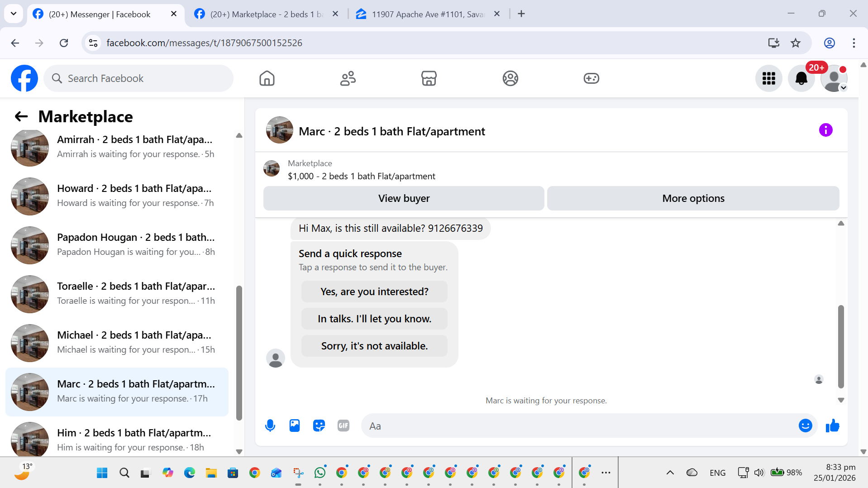
Task: Click the conversation list scrollbar
Action: coord(239,353)
